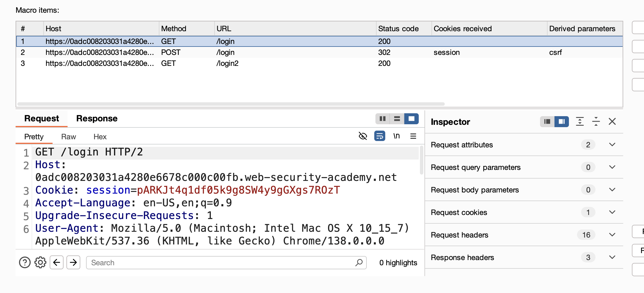
Task: Toggle line wrap icon in editor
Action: point(379,136)
